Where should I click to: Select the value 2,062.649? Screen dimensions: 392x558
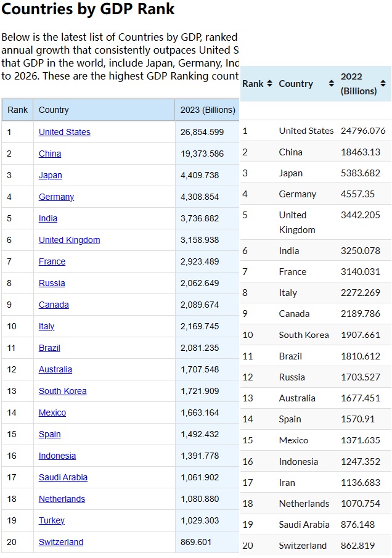coord(200,283)
